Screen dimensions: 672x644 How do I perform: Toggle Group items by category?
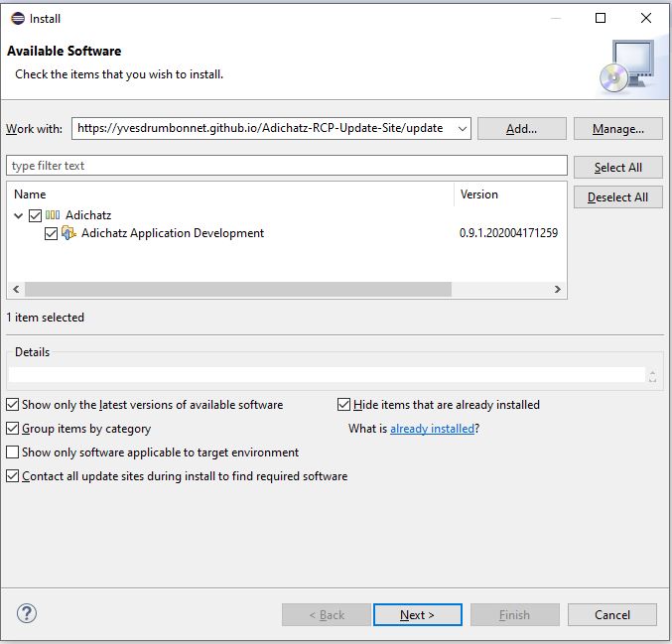click(x=13, y=429)
